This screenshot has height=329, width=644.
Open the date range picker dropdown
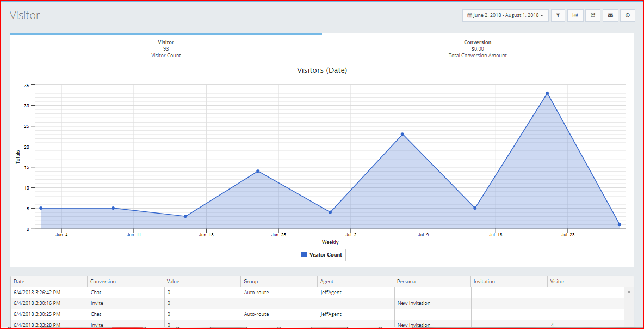click(x=505, y=15)
